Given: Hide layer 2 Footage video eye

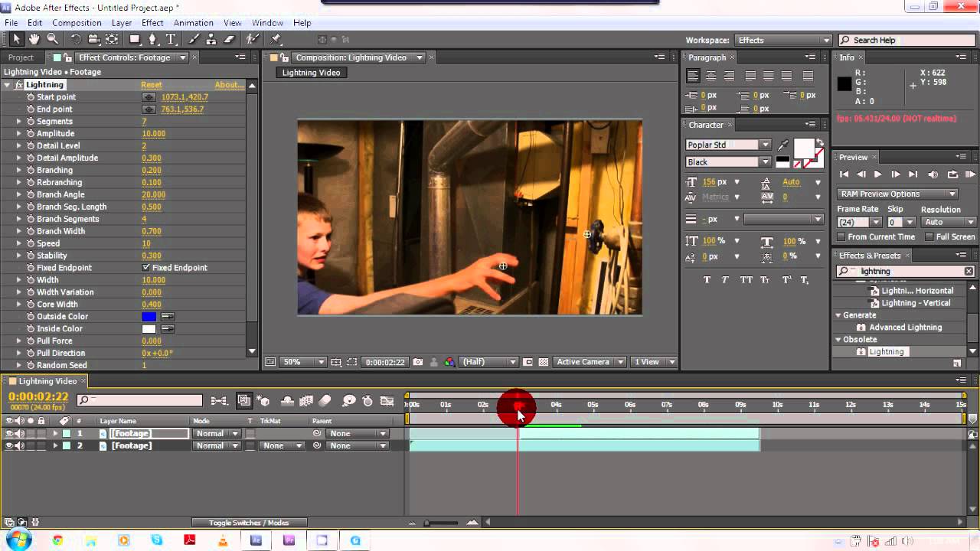Looking at the screenshot, I should click(x=10, y=446).
